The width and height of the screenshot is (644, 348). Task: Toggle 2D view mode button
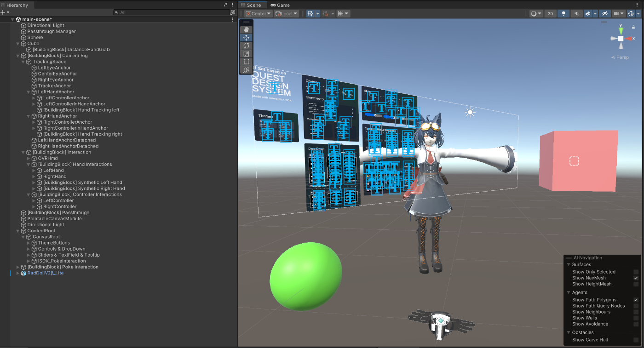pos(550,14)
